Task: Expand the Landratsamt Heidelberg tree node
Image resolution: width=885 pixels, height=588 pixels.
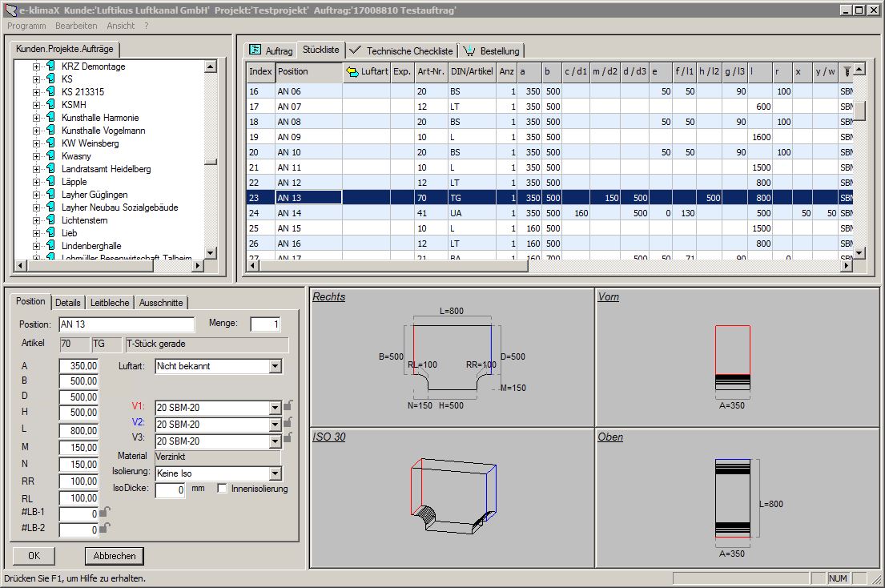Action: 36,169
